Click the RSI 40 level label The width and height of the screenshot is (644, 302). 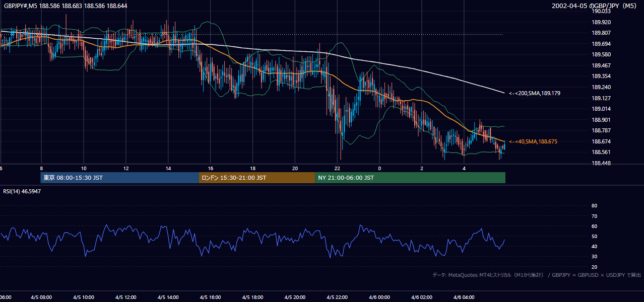click(594, 247)
